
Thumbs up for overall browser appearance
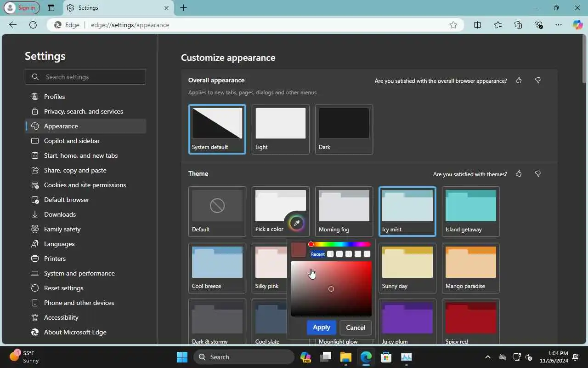[x=519, y=80]
